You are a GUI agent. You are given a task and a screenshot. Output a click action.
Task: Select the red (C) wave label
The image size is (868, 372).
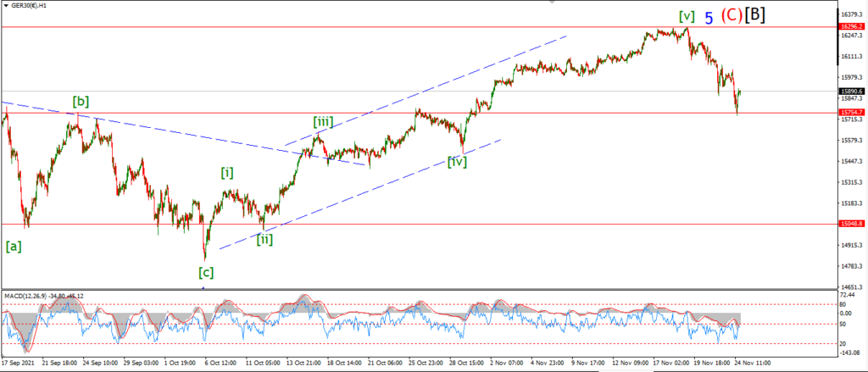732,15
